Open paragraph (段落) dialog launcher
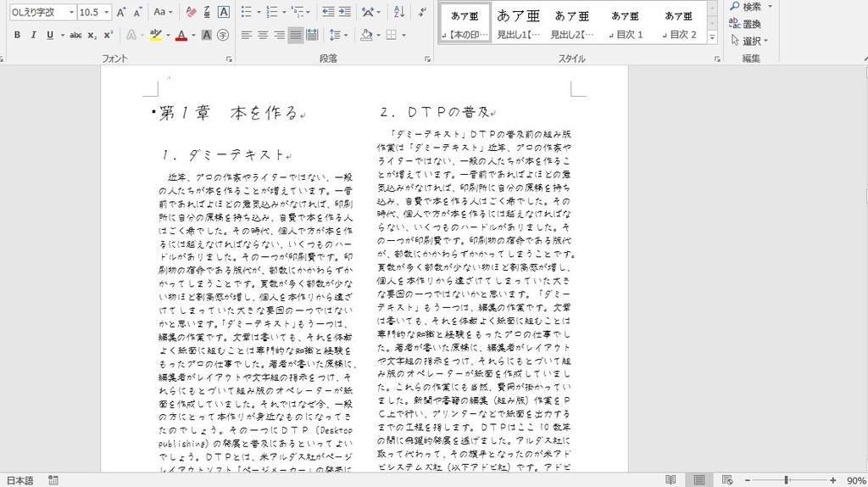The height and width of the screenshot is (487, 868). 427,59
